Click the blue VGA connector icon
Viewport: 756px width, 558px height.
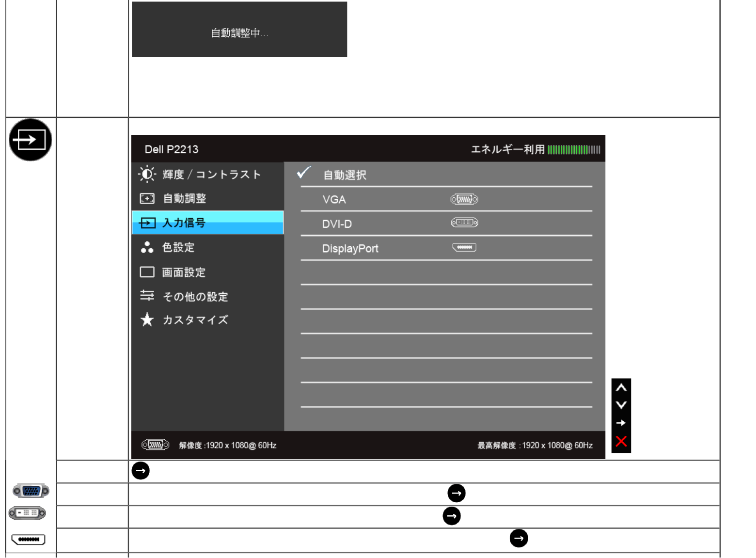[31, 491]
